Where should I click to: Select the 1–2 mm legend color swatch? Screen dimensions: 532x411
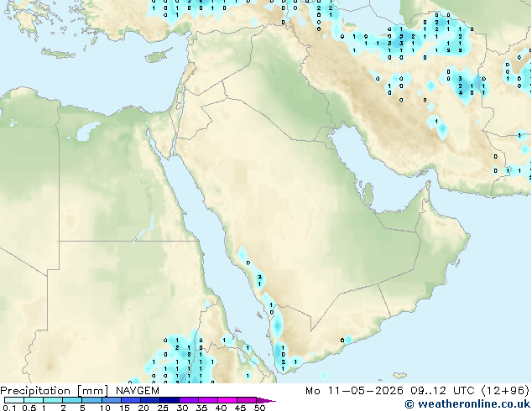[x=53, y=400]
